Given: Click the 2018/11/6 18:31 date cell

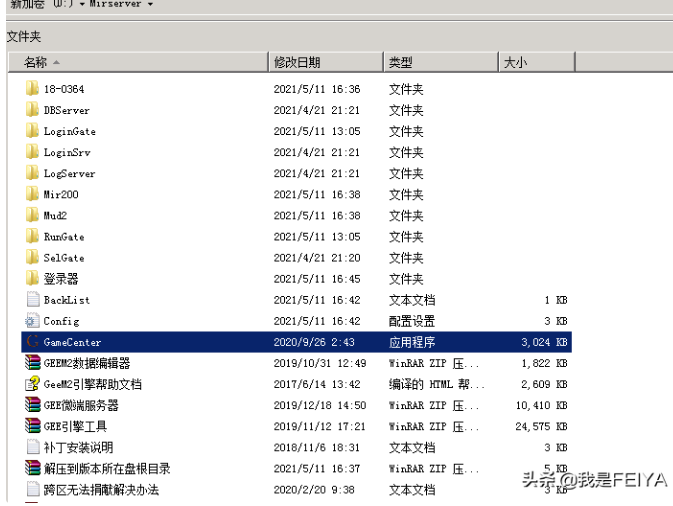Looking at the screenshot, I should tap(317, 447).
